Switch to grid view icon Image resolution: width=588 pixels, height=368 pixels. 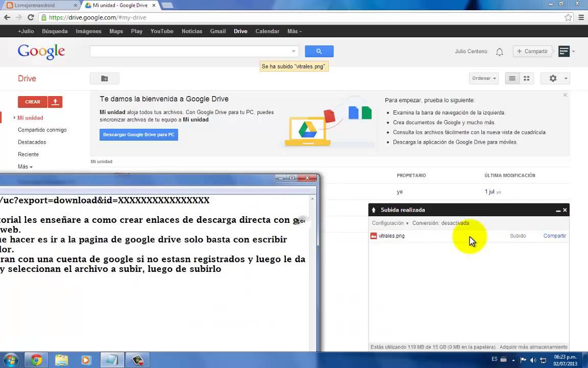coord(527,79)
